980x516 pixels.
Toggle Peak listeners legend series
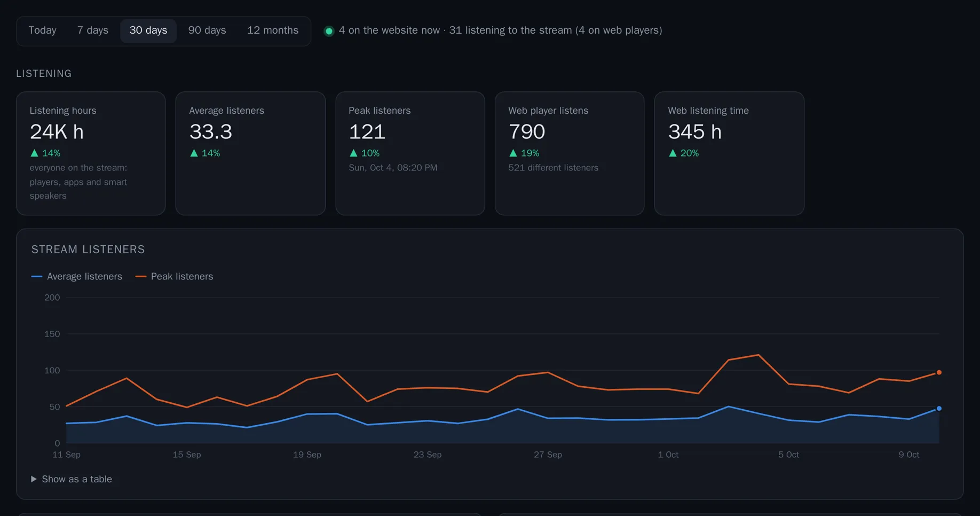(175, 276)
